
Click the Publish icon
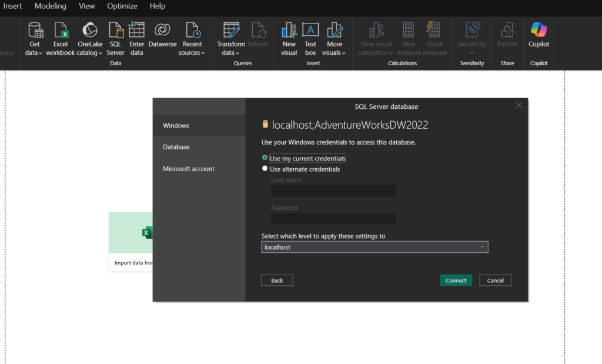(507, 31)
